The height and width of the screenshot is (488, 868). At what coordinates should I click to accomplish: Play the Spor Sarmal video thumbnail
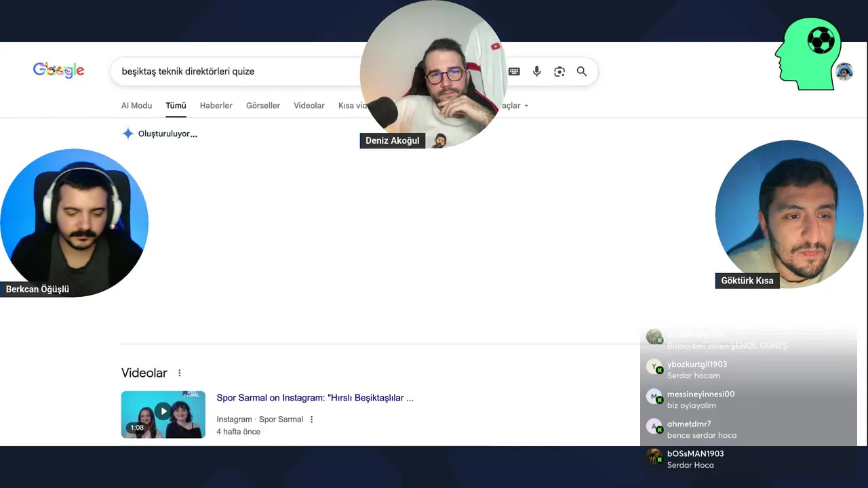click(x=163, y=414)
